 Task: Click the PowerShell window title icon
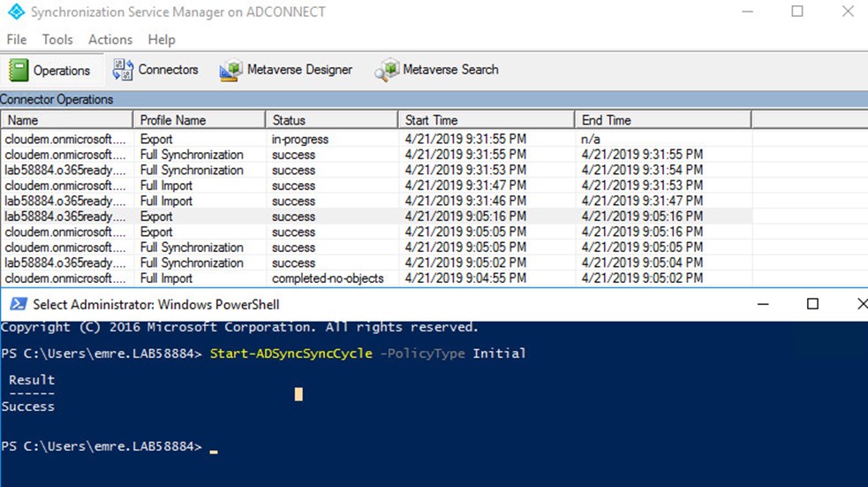point(19,304)
